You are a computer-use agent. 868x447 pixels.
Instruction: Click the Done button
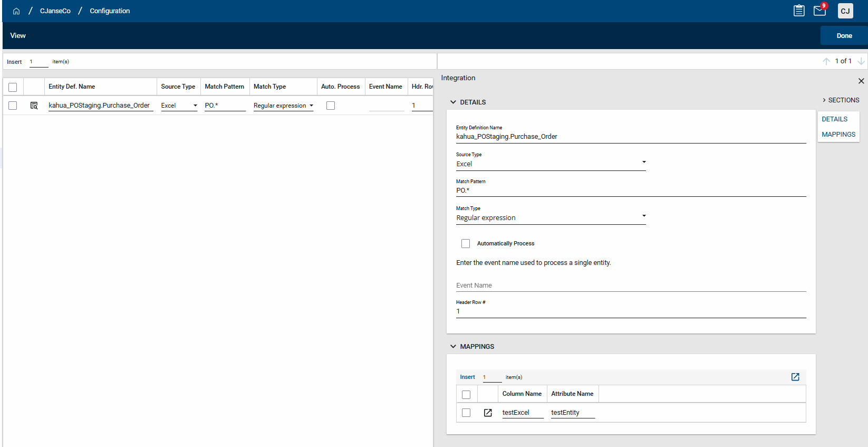tap(844, 36)
